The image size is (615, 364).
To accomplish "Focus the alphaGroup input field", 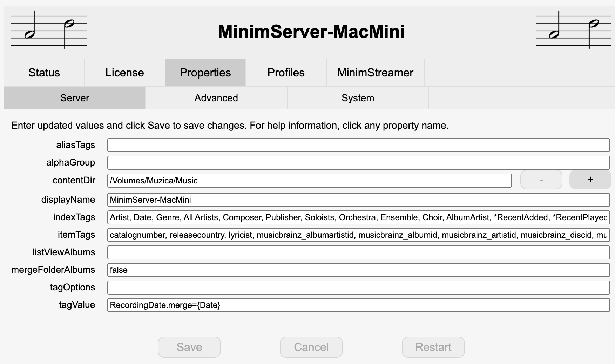I will [x=358, y=163].
